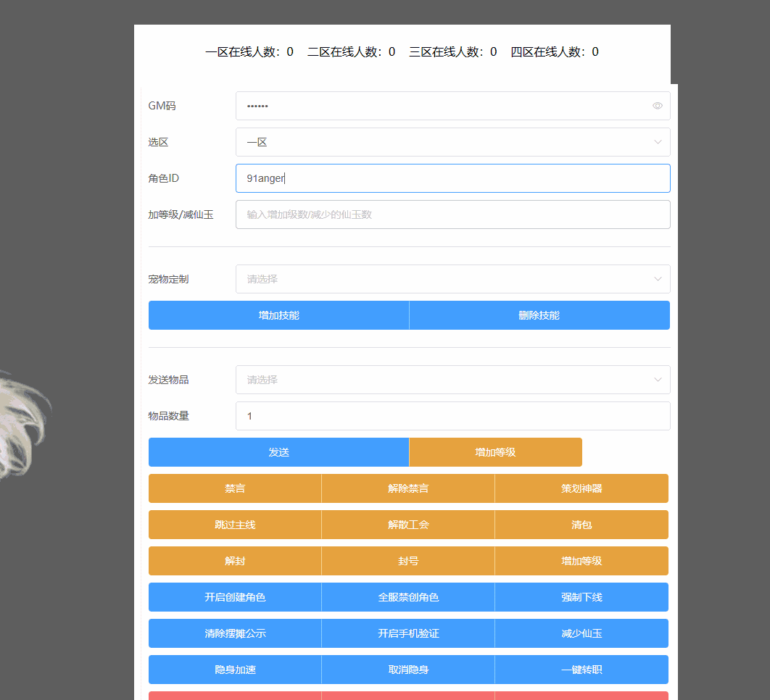Open the 宠物定制 pet selection dropdown

[452, 279]
